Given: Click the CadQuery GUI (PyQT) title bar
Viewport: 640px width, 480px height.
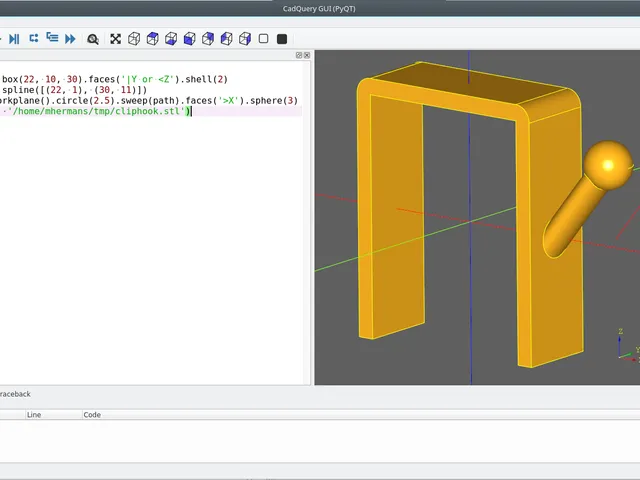Looking at the screenshot, I should pos(319,9).
